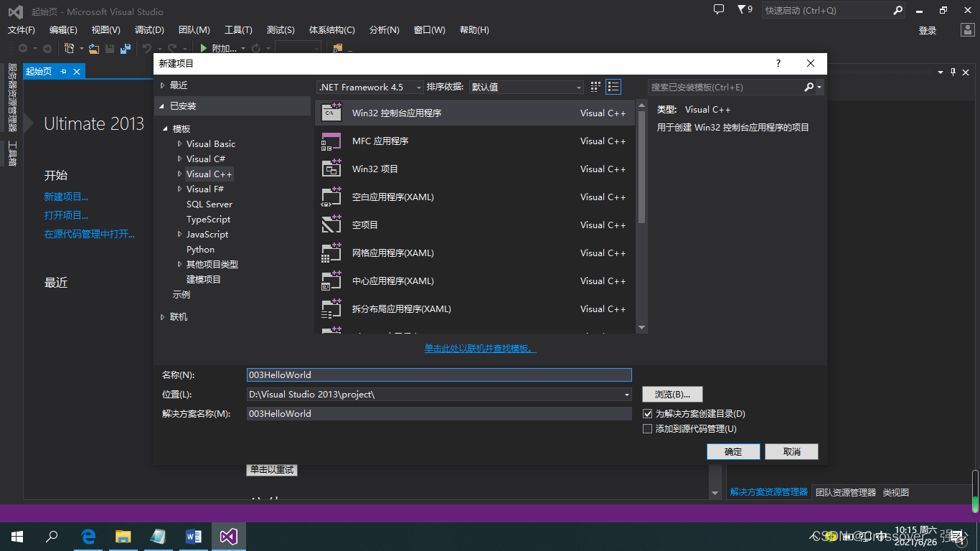Expand the 其他项目类型 node
The width and height of the screenshot is (980, 551).
pyautogui.click(x=180, y=265)
